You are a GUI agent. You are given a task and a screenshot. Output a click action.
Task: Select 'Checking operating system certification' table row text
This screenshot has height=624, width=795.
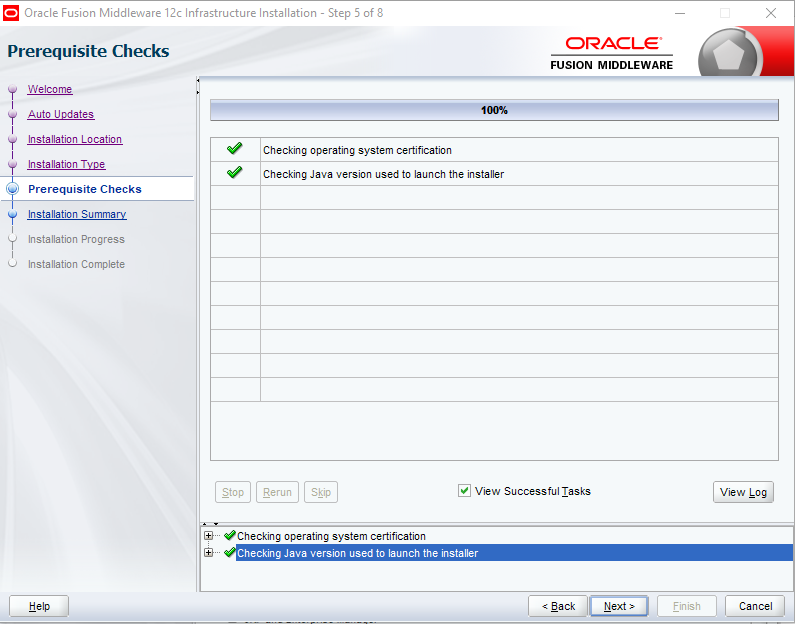[357, 150]
